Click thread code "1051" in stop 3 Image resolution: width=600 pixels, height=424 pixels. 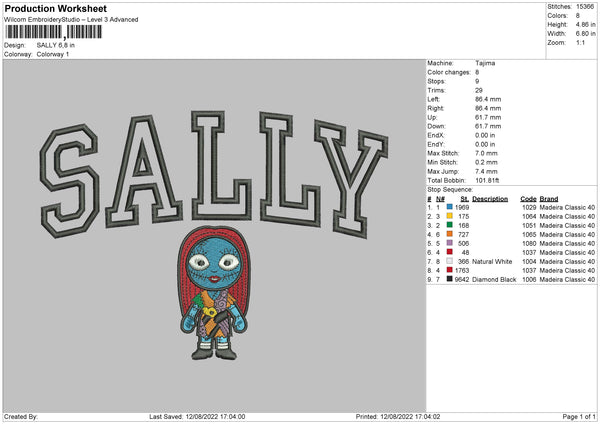(529, 225)
